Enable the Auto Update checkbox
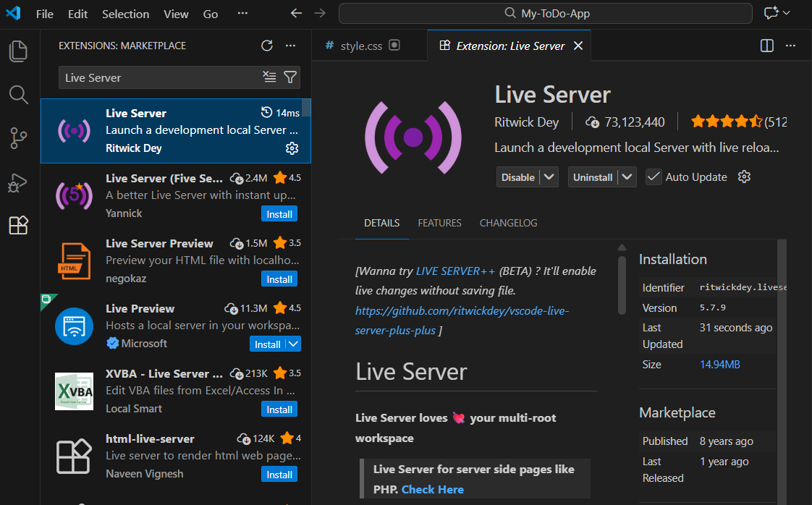This screenshot has width=812, height=505. [x=654, y=176]
